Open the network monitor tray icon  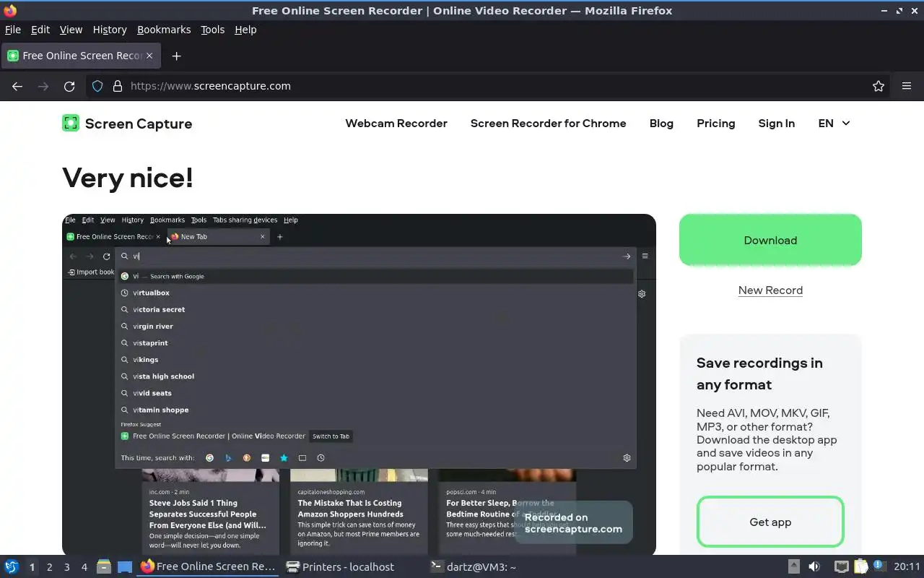841,567
